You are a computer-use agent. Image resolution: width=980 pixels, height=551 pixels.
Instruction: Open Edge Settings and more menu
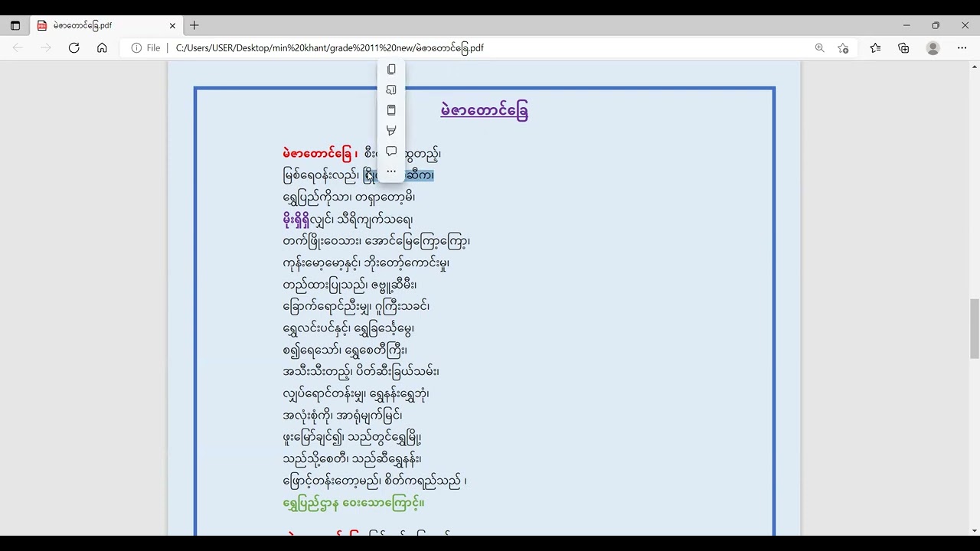pos(962,47)
